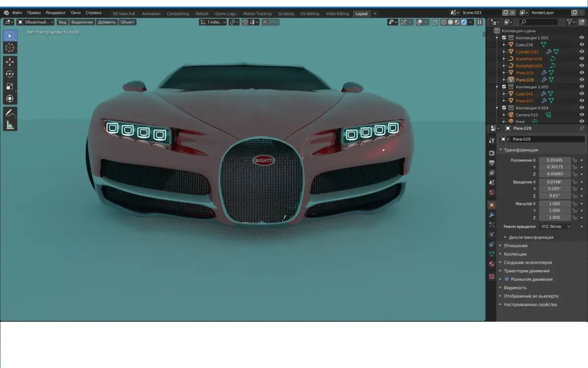588x368 pixels.
Task: Switch viewport to Wireframe shading
Action: coord(443,22)
